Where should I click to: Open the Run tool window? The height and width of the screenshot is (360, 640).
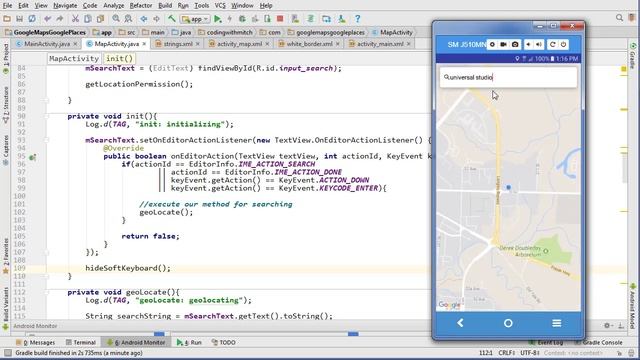[x=189, y=342]
